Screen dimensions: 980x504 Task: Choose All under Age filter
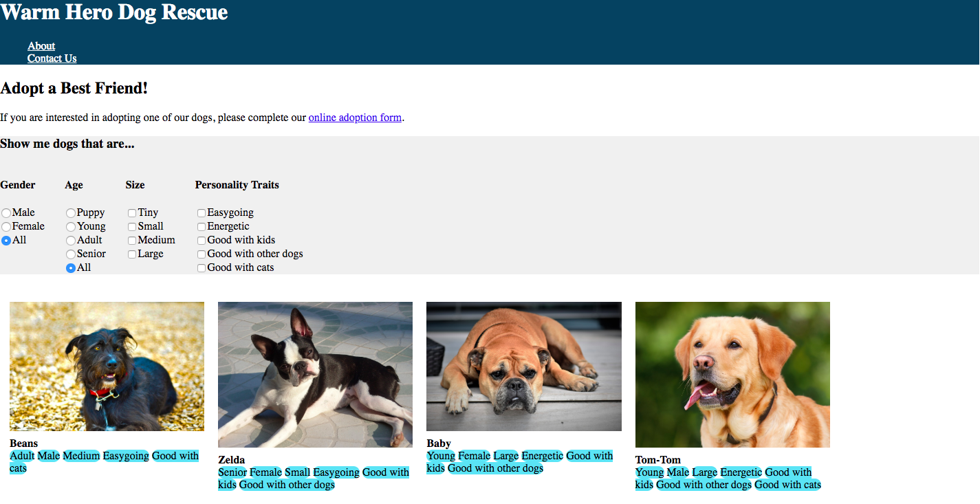click(71, 268)
